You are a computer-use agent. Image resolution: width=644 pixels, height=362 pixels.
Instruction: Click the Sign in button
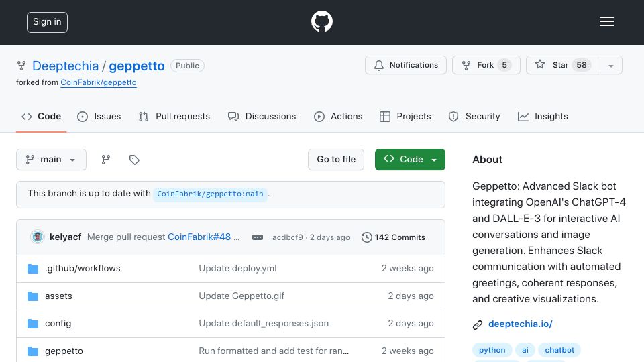47,22
